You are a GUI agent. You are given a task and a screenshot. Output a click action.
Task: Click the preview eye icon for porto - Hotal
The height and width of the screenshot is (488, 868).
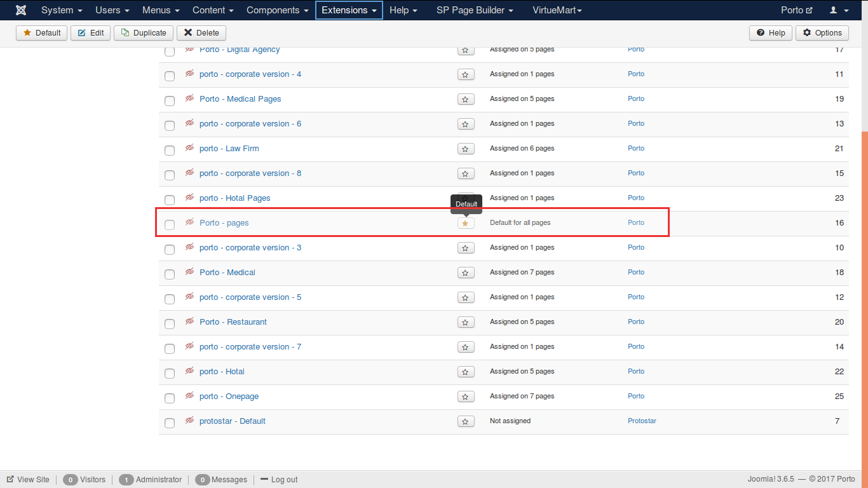[x=189, y=370]
